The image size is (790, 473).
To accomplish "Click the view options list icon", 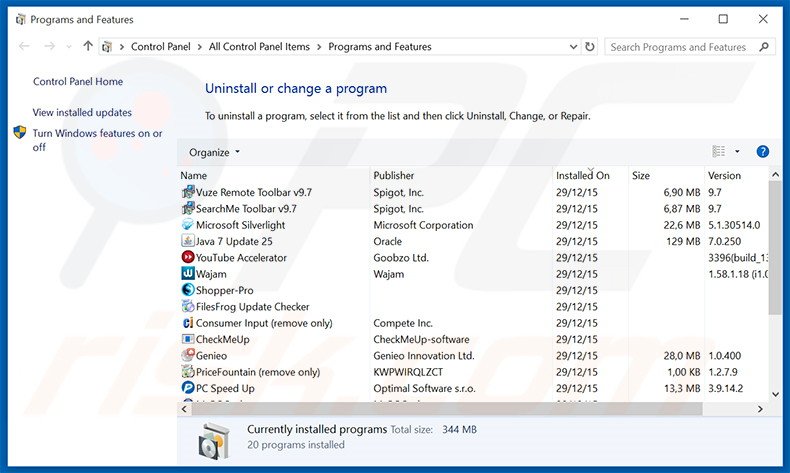I will coord(718,152).
